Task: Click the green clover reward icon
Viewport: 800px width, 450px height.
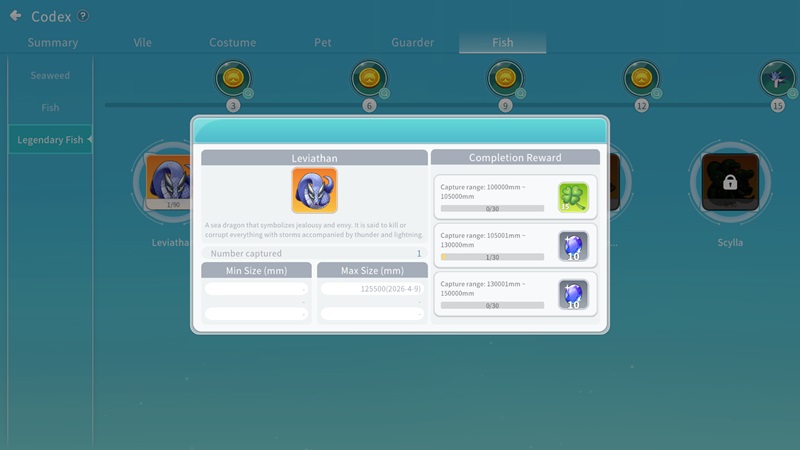Action: point(573,197)
